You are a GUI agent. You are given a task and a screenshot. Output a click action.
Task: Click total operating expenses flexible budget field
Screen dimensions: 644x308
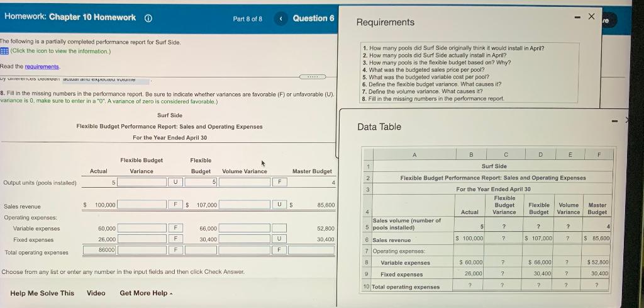201,249
